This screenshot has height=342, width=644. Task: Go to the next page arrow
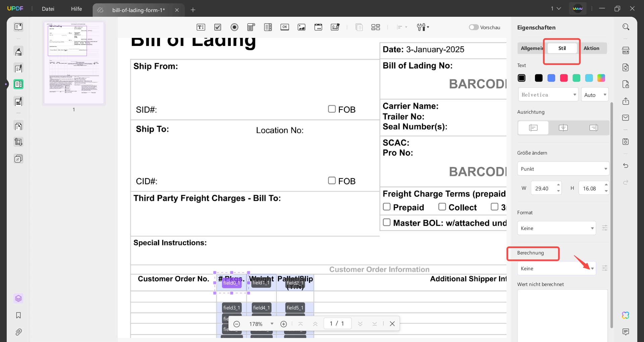coord(360,324)
